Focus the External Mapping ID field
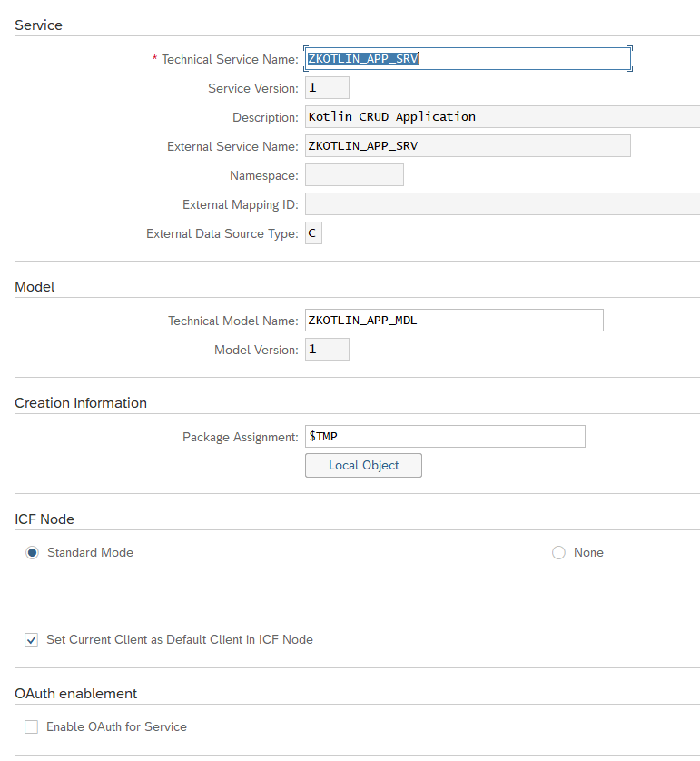 [x=503, y=204]
